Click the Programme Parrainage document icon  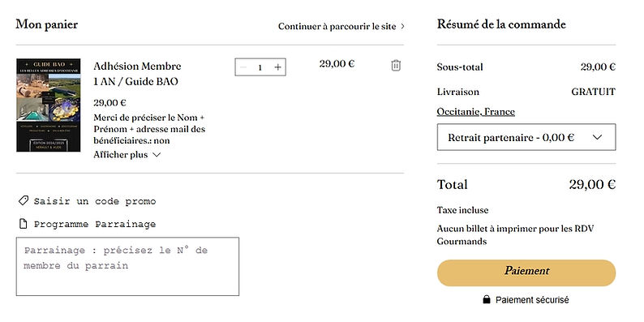tap(24, 224)
